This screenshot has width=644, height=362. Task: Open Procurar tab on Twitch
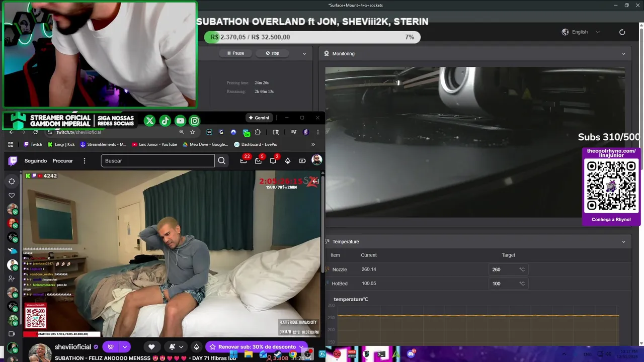pos(63,161)
